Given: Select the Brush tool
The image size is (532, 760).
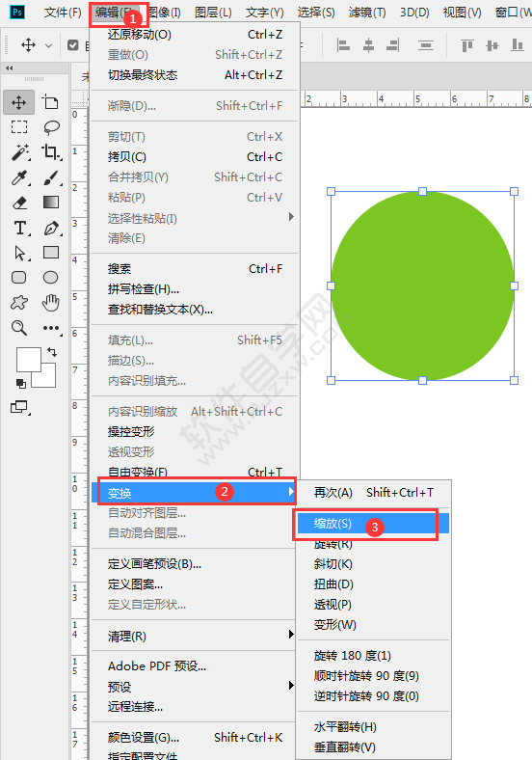Looking at the screenshot, I should click(51, 177).
